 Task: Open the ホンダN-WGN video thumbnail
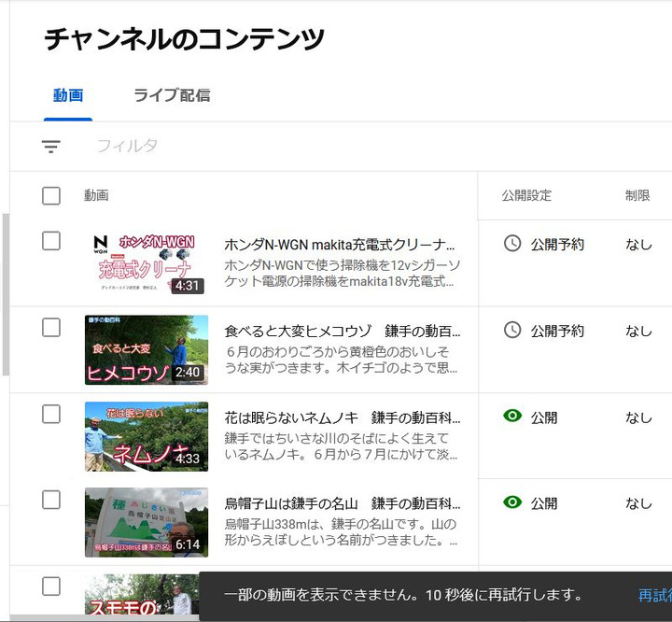point(147,263)
